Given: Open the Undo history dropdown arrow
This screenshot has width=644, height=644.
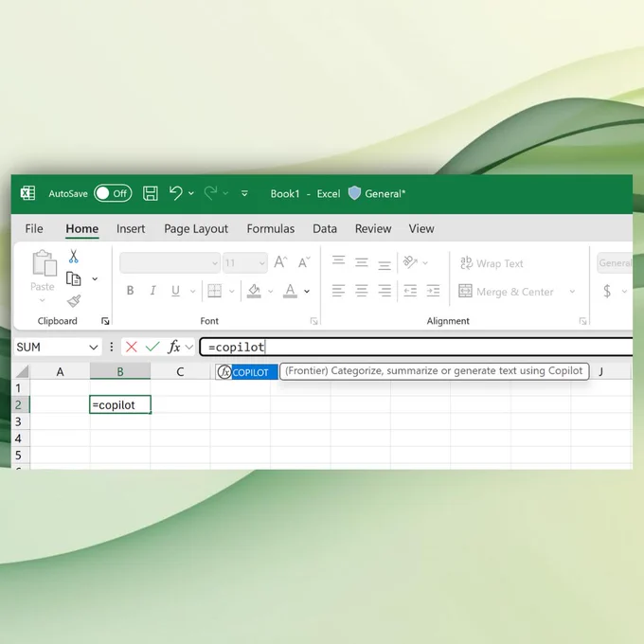Looking at the screenshot, I should [x=191, y=193].
